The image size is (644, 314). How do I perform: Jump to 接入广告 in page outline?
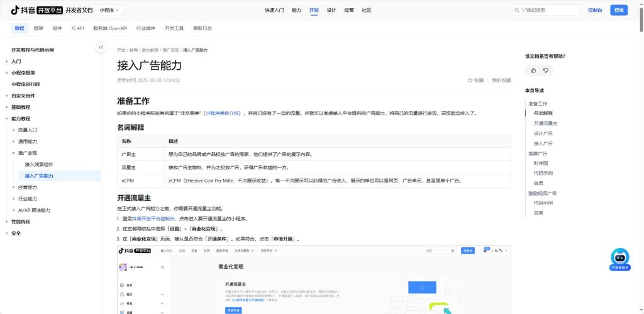coord(543,143)
